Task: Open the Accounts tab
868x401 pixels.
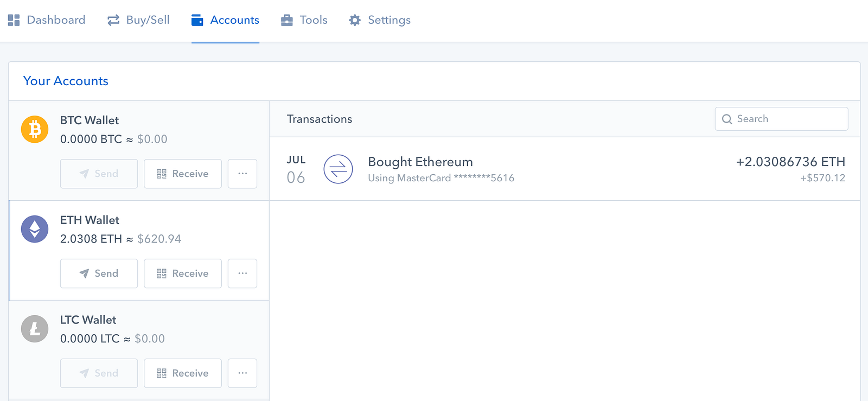Action: (x=225, y=20)
